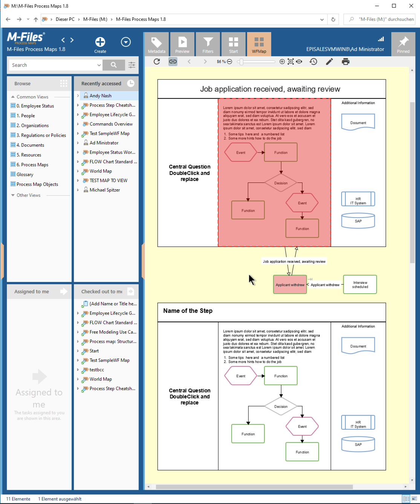This screenshot has width=420, height=504.
Task: Open the Glossary view
Action: (x=25, y=175)
